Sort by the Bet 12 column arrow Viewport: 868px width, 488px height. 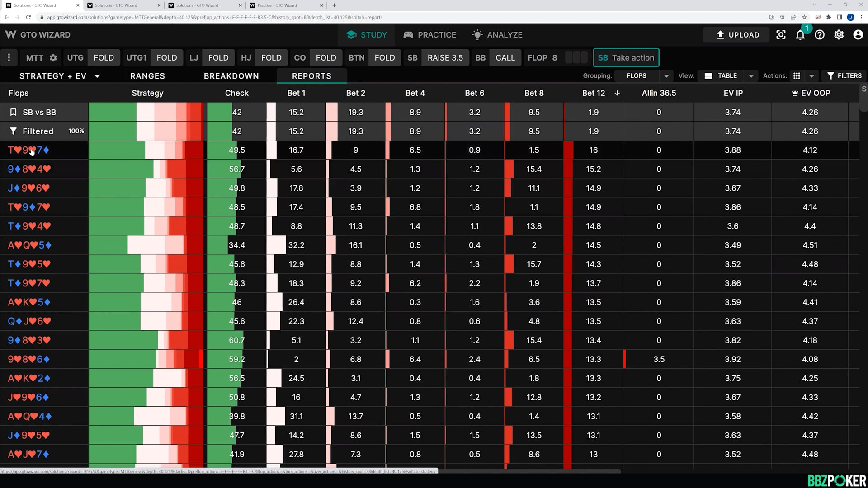[x=617, y=93]
